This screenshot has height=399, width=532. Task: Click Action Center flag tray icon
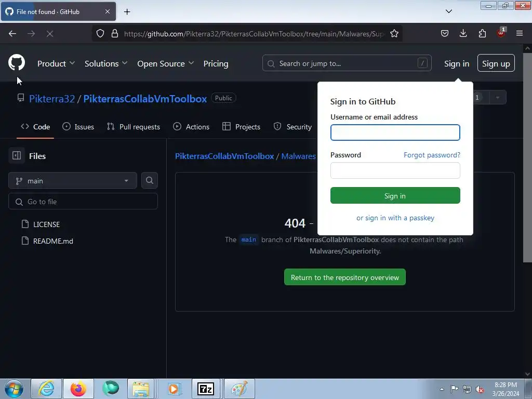pos(454,390)
